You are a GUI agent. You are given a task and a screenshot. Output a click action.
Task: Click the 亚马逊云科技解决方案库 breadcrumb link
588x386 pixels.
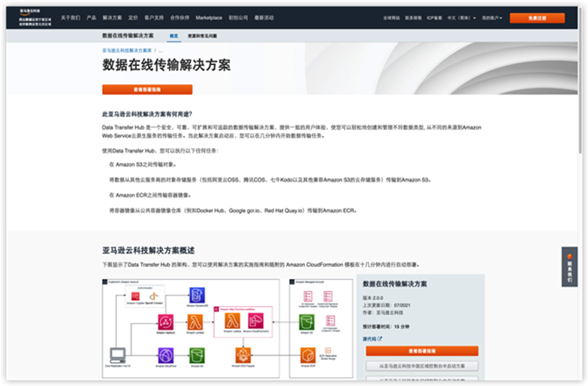pos(127,50)
